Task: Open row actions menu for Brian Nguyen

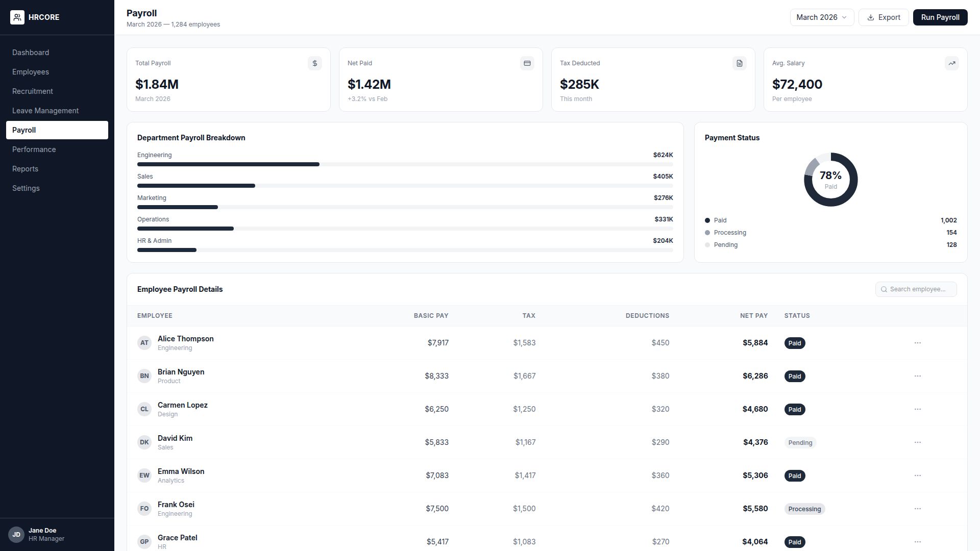Action: point(918,376)
